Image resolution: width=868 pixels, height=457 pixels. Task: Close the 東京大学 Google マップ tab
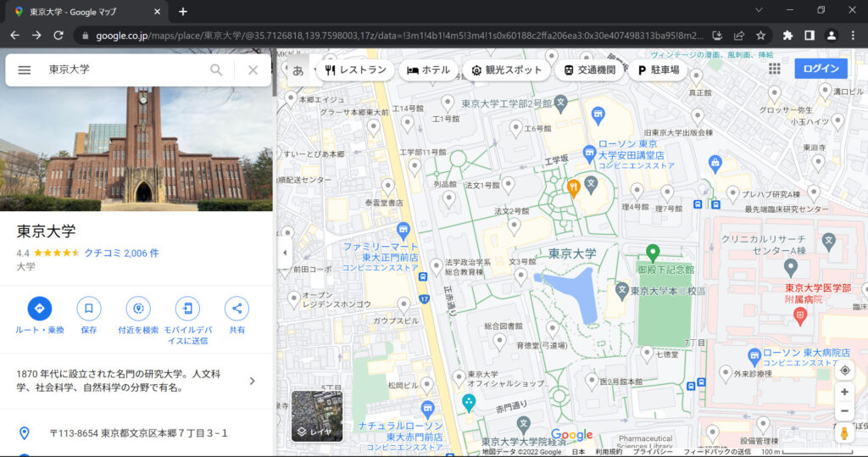click(157, 12)
